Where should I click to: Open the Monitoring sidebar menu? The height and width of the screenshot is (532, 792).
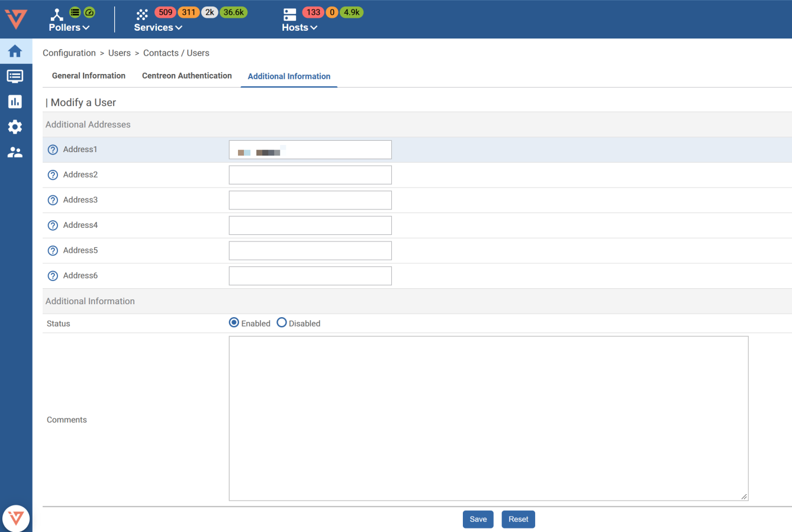15,76
